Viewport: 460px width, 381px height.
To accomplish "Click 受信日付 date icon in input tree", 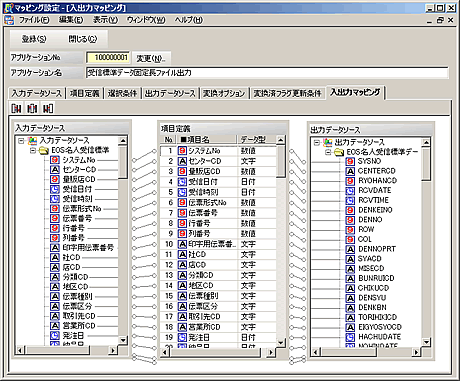I will (55, 189).
